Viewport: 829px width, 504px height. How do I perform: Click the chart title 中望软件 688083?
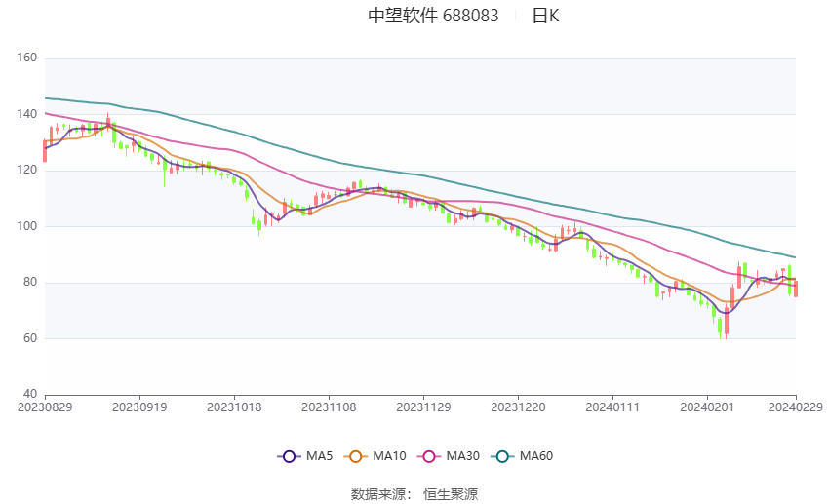click(x=433, y=16)
